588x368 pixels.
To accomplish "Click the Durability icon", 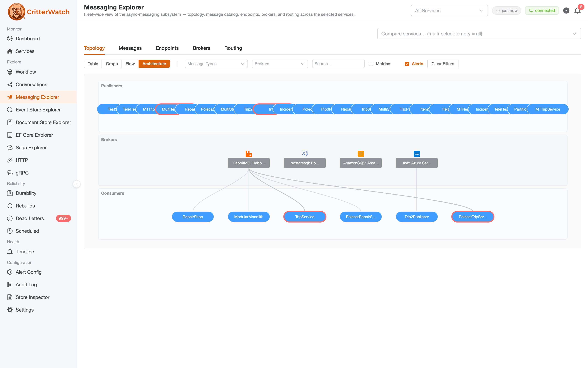I will point(10,193).
